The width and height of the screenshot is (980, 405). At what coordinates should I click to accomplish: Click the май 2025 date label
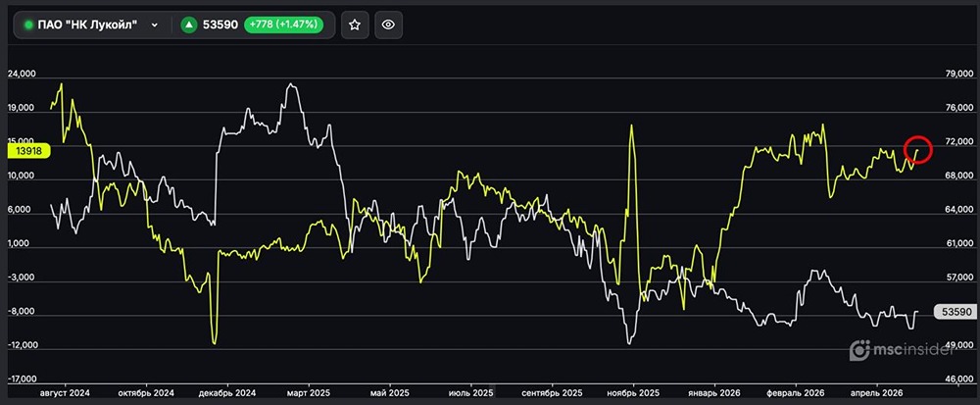point(389,393)
